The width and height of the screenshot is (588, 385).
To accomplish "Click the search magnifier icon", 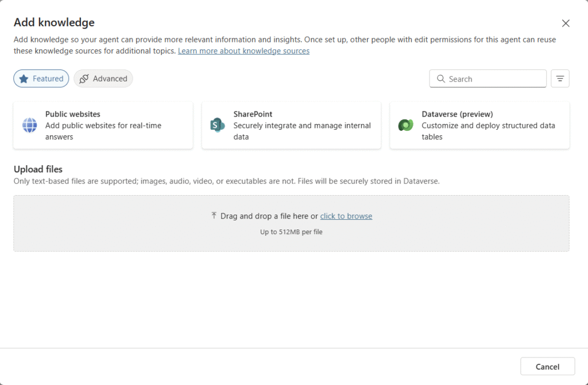I will click(441, 79).
